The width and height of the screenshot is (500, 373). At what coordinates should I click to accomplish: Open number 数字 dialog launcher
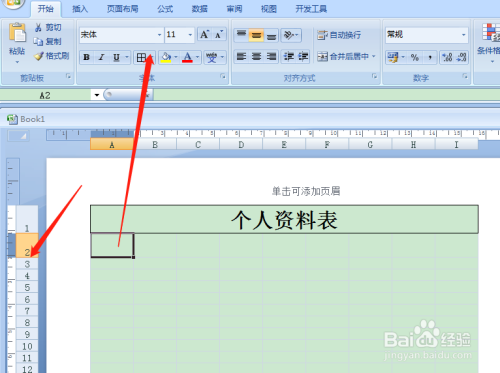tap(465, 77)
